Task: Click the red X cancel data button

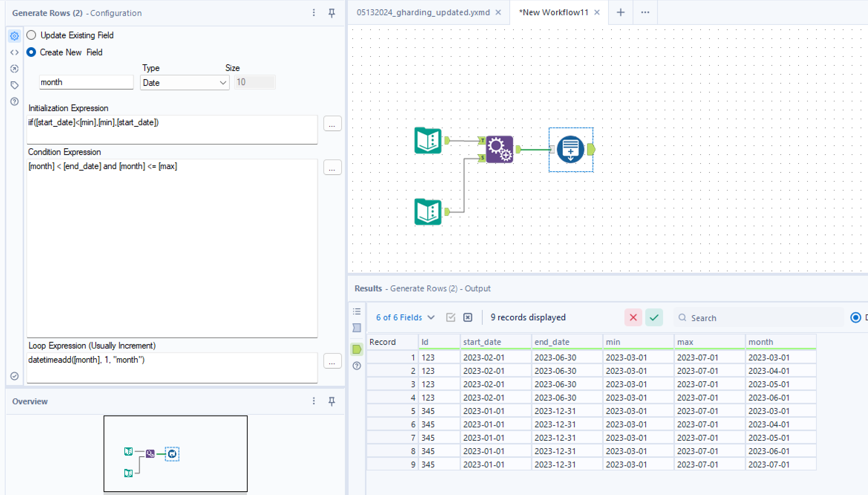Action: point(633,317)
